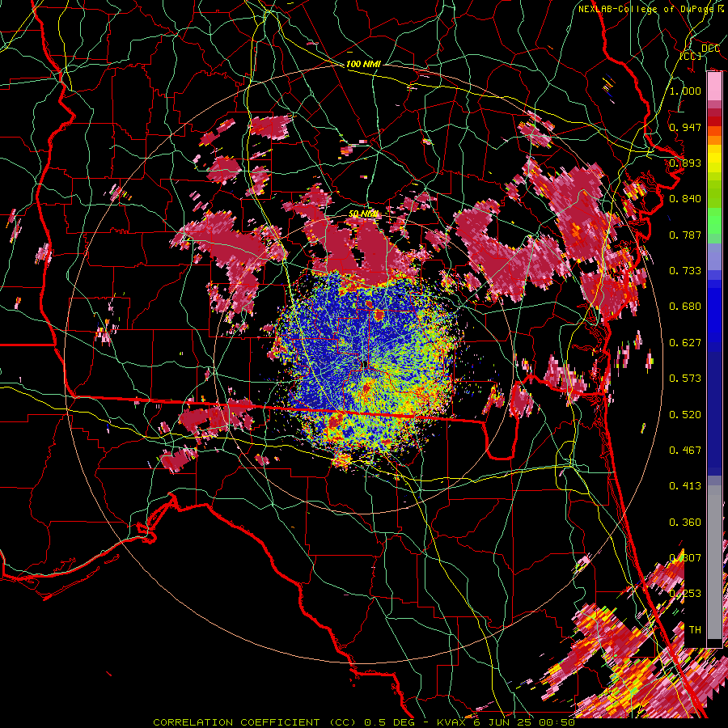This screenshot has height=728, width=728.
Task: Select the 0.467 scale value
Action: click(685, 451)
